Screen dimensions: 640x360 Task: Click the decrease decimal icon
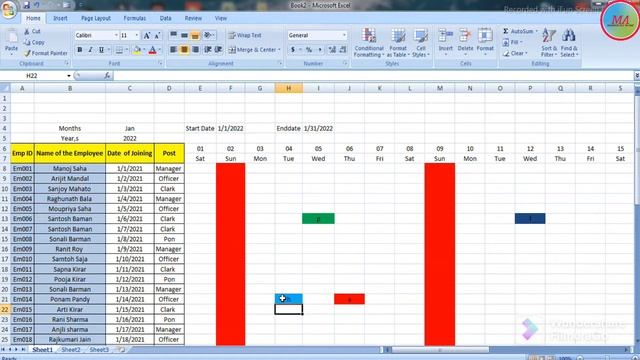click(342, 50)
